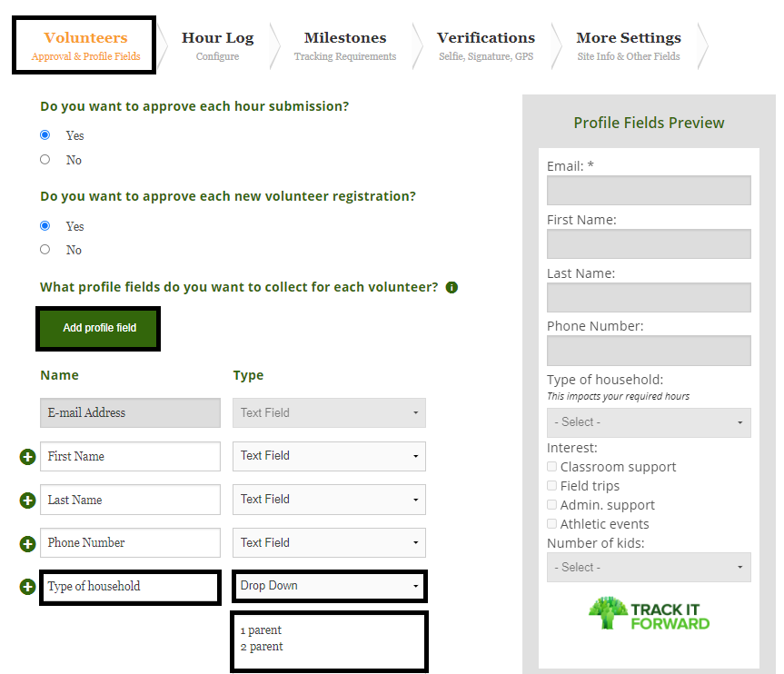Click the Email preview input field
The height and width of the screenshot is (674, 784).
pos(649,190)
